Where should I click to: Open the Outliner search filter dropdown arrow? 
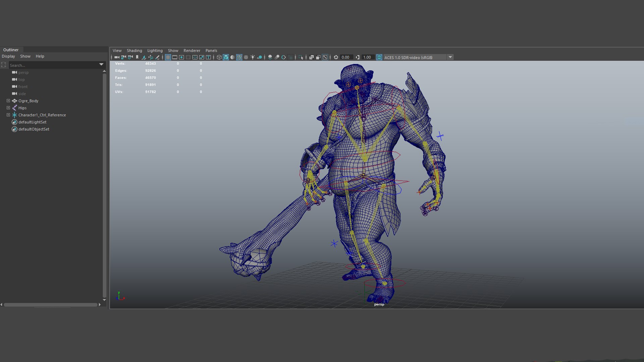[101, 64]
